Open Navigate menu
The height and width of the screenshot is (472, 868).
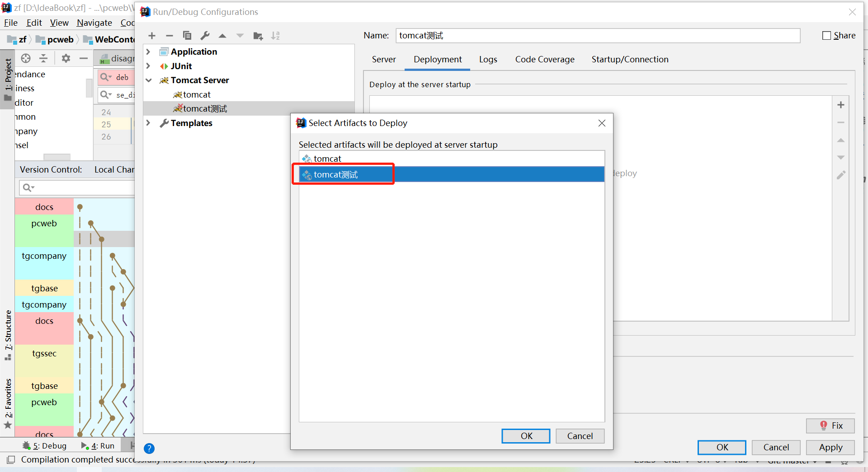(94, 23)
